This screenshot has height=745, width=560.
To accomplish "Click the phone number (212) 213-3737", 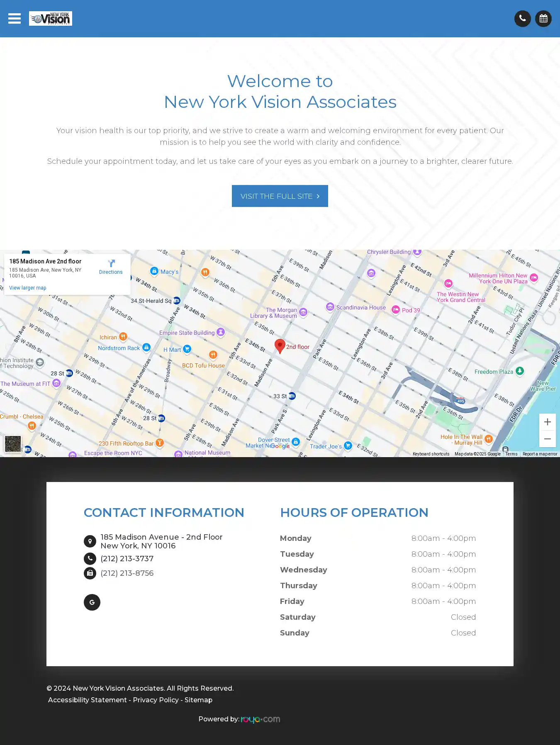I will tap(127, 559).
